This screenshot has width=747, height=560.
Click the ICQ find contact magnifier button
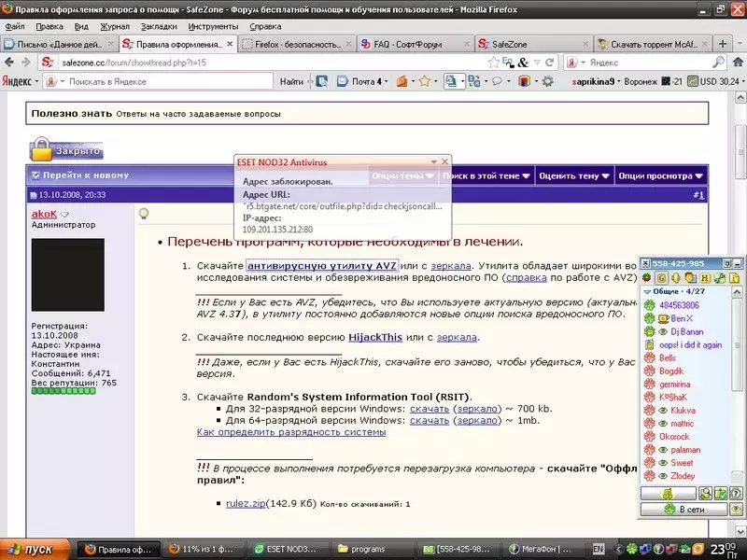click(705, 494)
